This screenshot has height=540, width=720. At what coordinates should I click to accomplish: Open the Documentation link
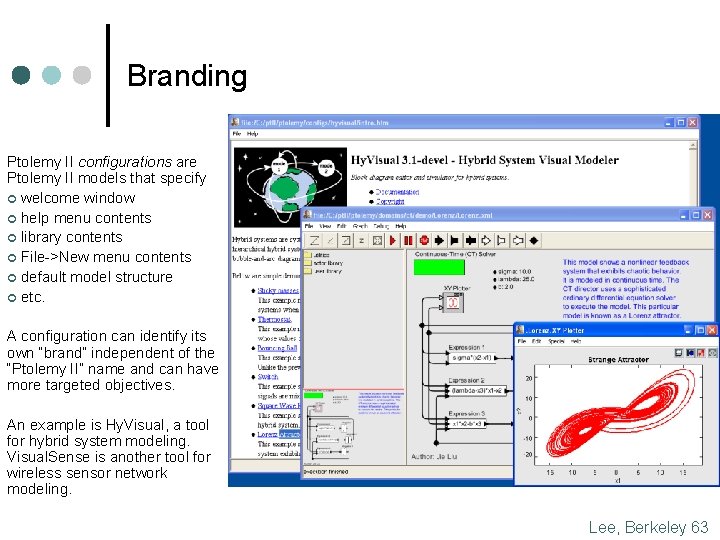[397, 191]
